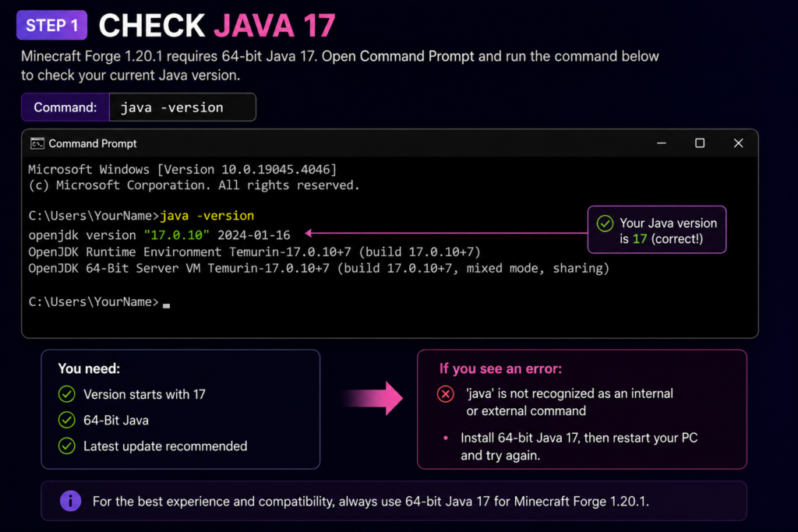Click the green check in the 'Your Java version' callout
798x532 pixels.
click(x=605, y=224)
